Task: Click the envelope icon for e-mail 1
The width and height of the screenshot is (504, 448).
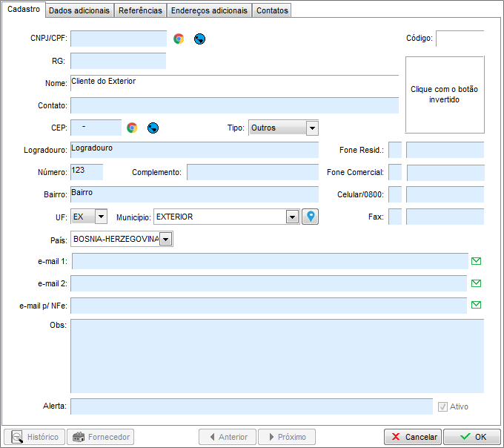Action: coord(477,261)
